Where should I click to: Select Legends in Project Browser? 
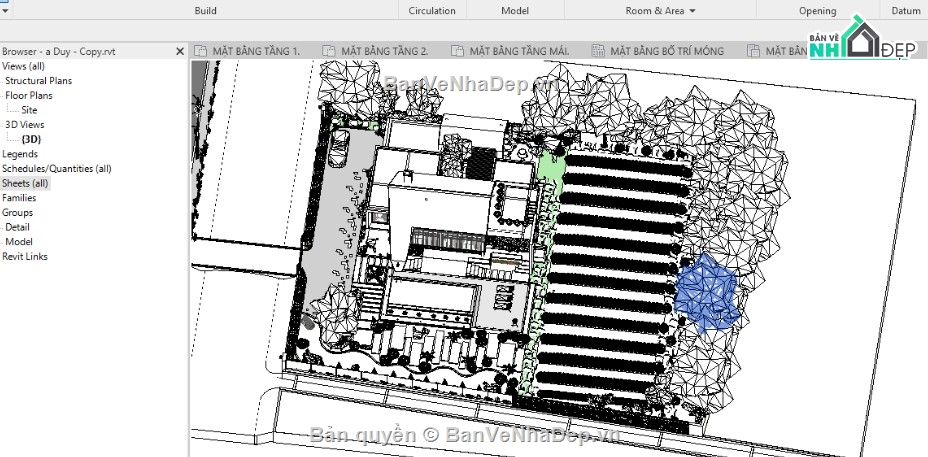(x=20, y=154)
